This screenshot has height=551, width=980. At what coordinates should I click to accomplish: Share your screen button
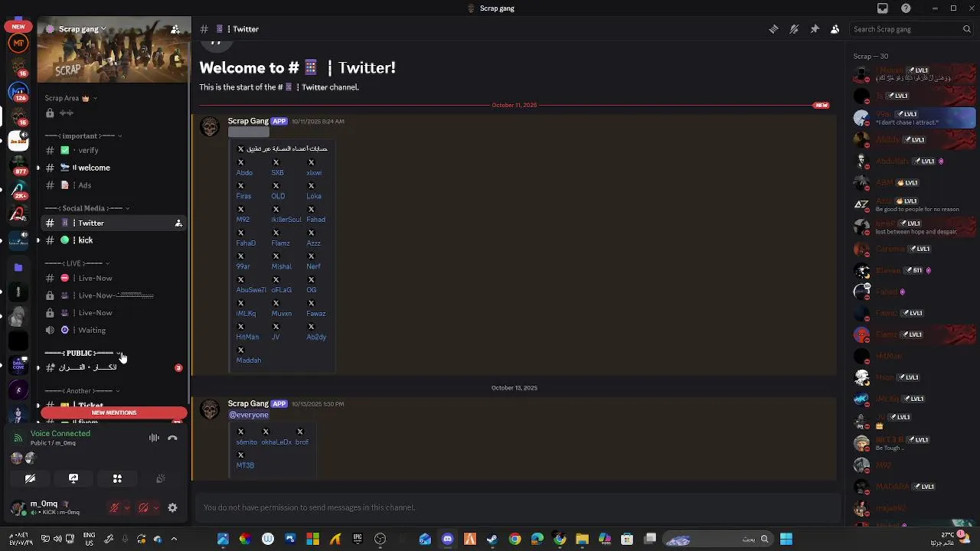pos(73,478)
